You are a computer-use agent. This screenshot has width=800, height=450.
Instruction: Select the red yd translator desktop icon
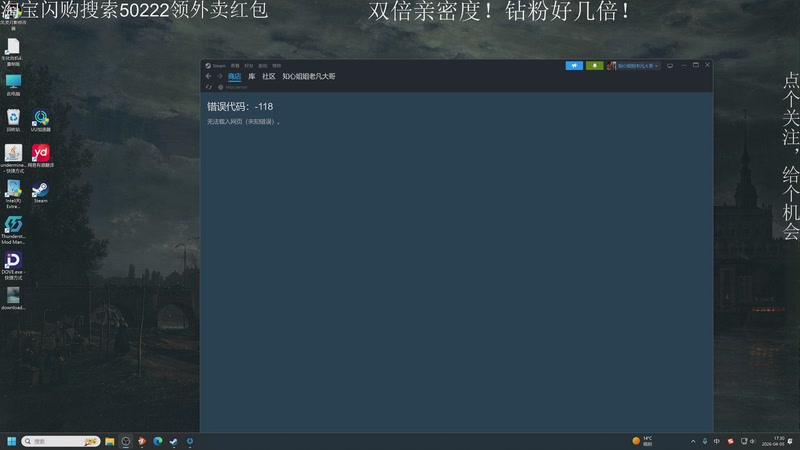click(x=40, y=156)
